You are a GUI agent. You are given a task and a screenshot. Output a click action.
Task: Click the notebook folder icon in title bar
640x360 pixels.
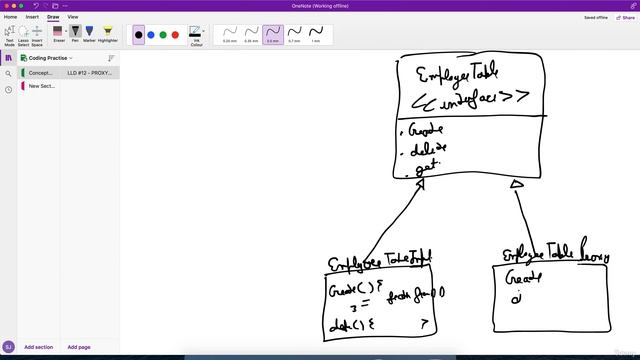pos(55,6)
